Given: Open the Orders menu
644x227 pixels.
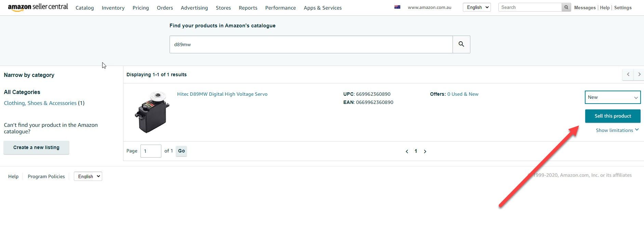Looking at the screenshot, I should (x=165, y=8).
